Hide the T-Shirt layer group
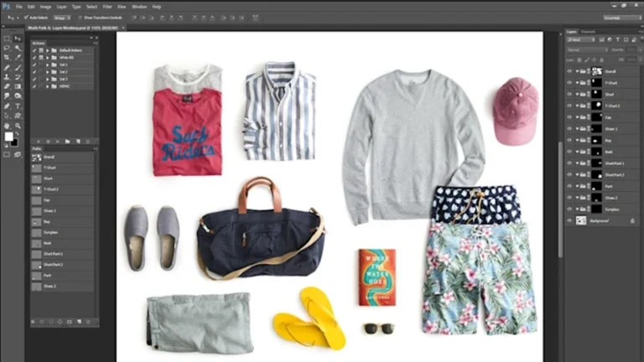The width and height of the screenshot is (644, 362). [569, 83]
